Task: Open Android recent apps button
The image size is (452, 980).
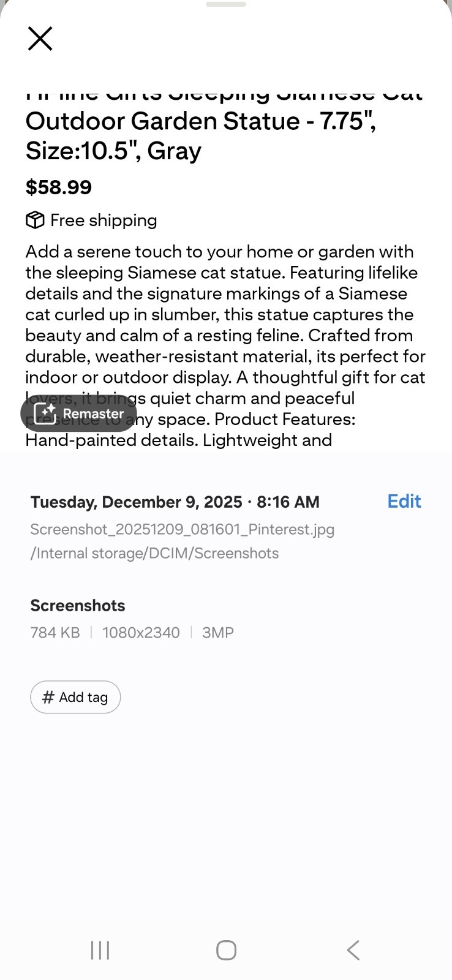Action: pyautogui.click(x=100, y=950)
